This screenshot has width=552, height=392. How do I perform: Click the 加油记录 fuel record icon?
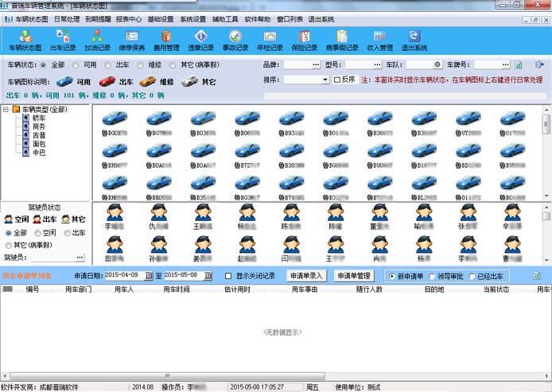click(97, 40)
